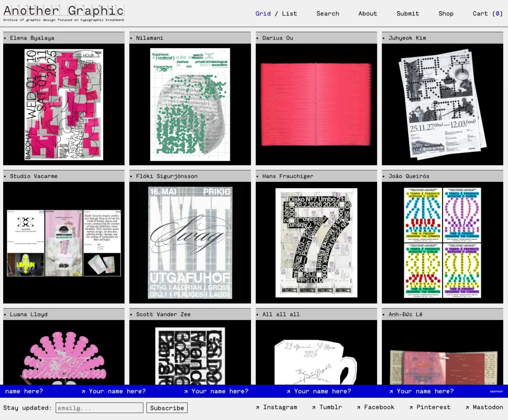
Task: Click the Anh-Đức Lê name label
Action: pos(405,314)
